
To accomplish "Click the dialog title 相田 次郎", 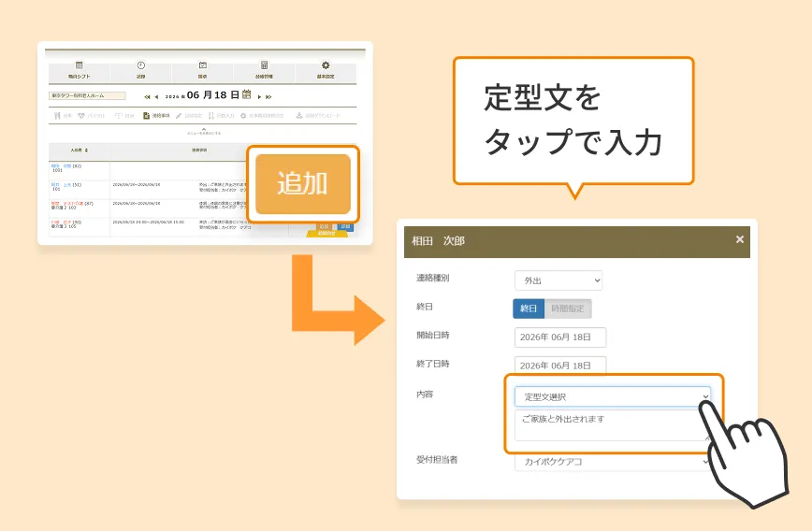I will [x=438, y=240].
